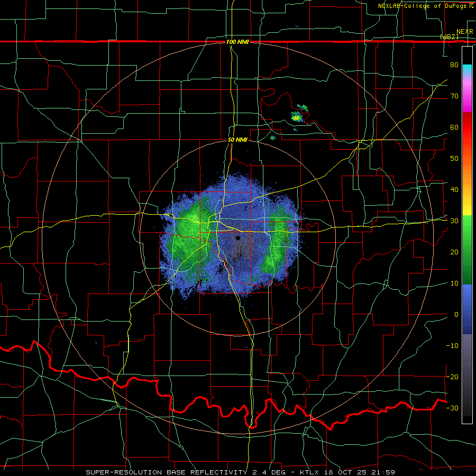Click the cyan segment of the color bar
The height and width of the screenshot is (476, 476).
(467, 69)
